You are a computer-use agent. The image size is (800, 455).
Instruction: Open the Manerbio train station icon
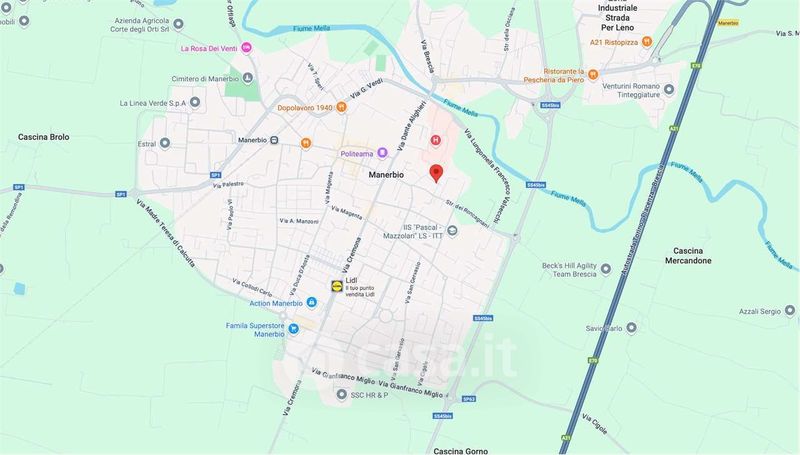click(274, 140)
